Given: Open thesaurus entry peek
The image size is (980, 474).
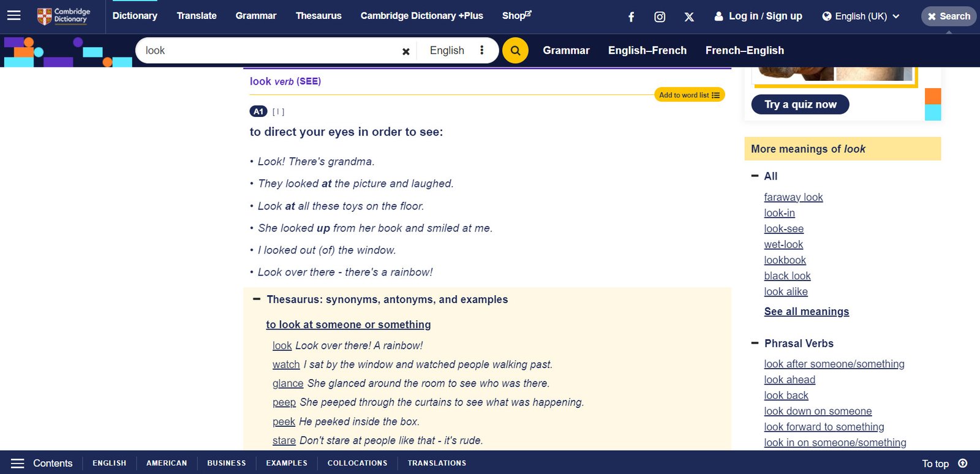Looking at the screenshot, I should pyautogui.click(x=284, y=422).
